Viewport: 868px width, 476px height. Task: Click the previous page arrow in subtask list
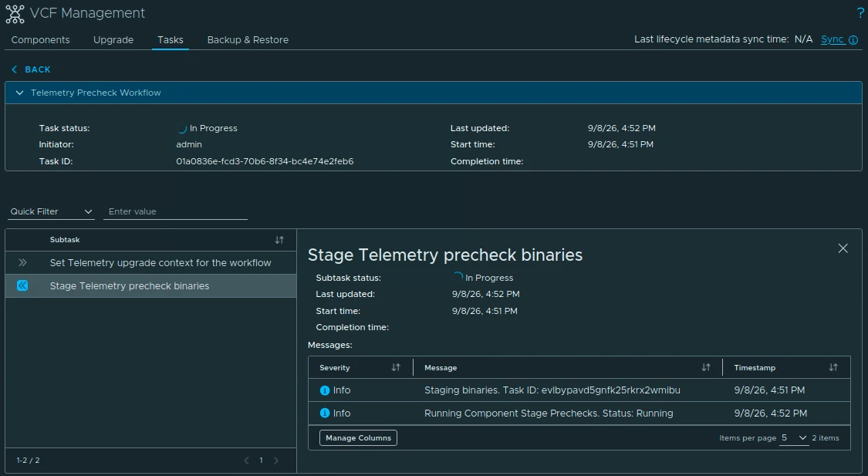click(247, 461)
